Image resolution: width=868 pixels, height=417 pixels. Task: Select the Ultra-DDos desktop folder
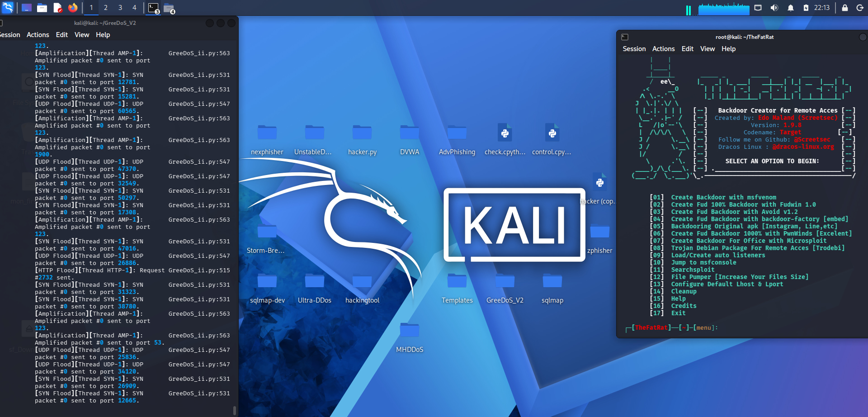point(314,288)
